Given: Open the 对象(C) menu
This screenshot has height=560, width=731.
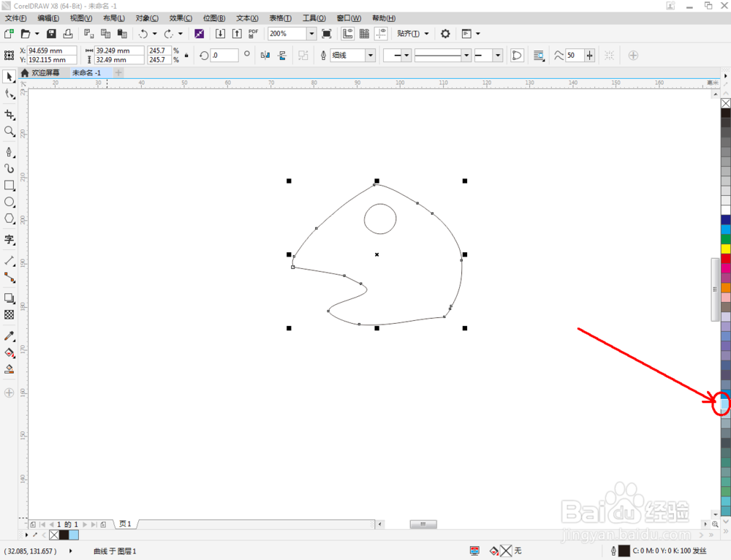Looking at the screenshot, I should pyautogui.click(x=147, y=18).
